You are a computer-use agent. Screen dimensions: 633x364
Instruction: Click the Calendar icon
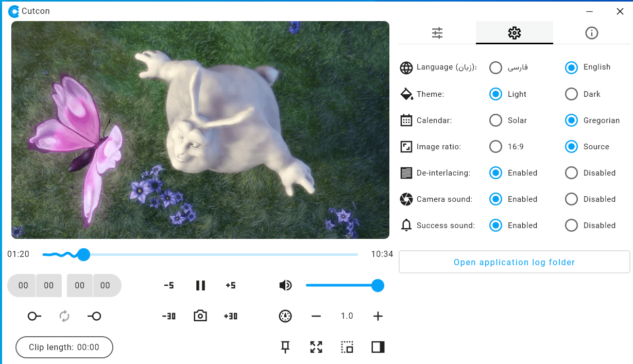point(406,120)
